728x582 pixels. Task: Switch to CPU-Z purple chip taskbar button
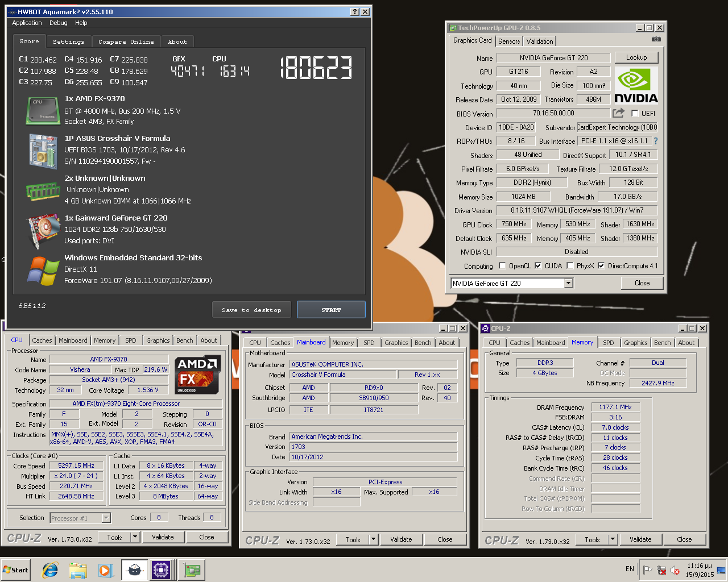tap(162, 570)
